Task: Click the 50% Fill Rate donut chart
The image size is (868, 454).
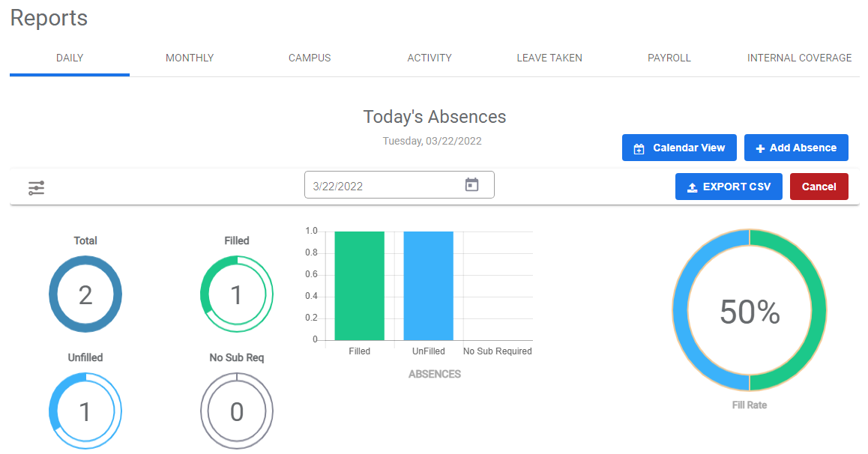Action: pyautogui.click(x=749, y=310)
